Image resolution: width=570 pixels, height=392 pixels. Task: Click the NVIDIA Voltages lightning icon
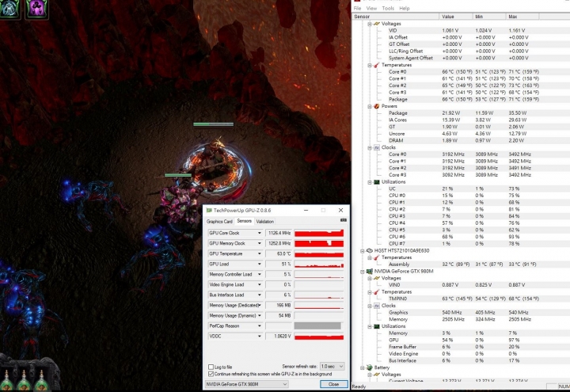pyautogui.click(x=377, y=278)
